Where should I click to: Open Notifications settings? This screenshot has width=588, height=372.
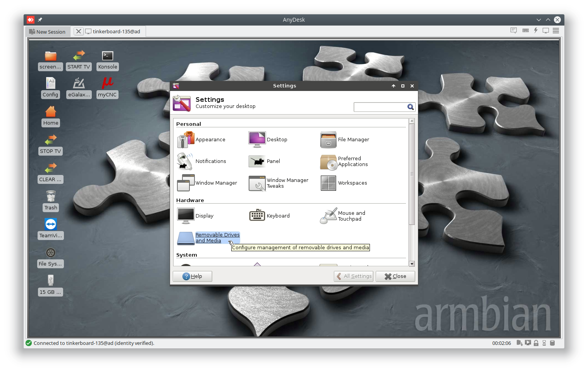click(202, 161)
